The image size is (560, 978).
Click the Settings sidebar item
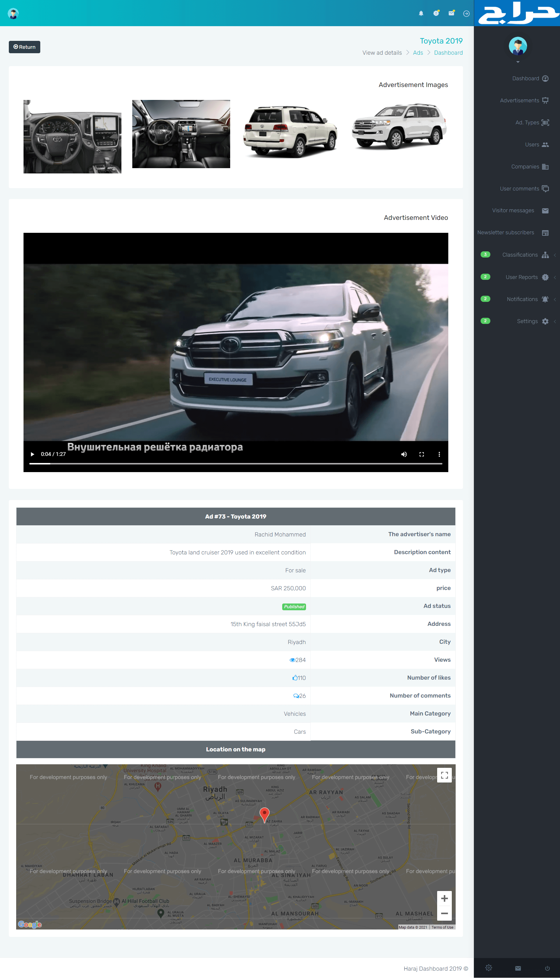[527, 321]
